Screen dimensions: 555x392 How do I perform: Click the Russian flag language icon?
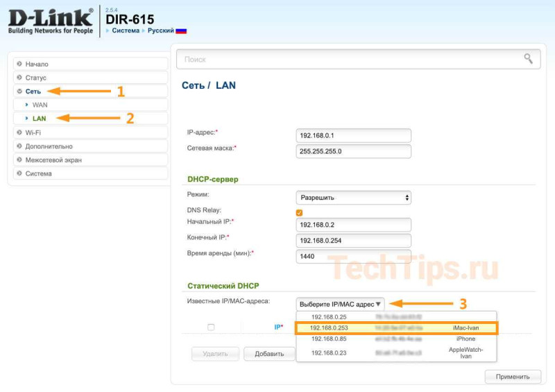[x=181, y=31]
